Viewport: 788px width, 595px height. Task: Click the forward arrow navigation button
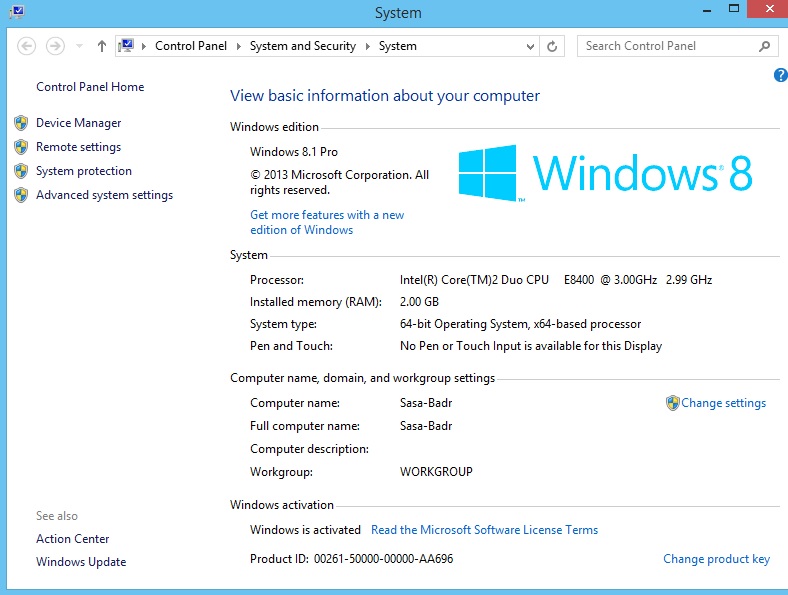[x=55, y=46]
